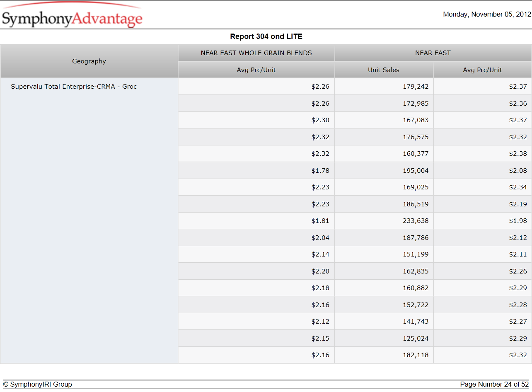Image resolution: width=532 pixels, height=392 pixels.
Task: Select unit sales value 195,004
Action: click(416, 171)
